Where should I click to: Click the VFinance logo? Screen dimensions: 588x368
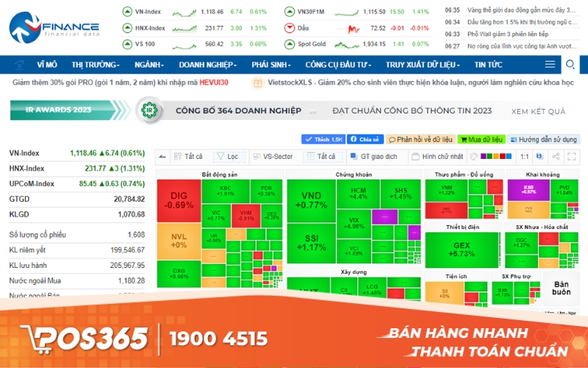tap(54, 27)
